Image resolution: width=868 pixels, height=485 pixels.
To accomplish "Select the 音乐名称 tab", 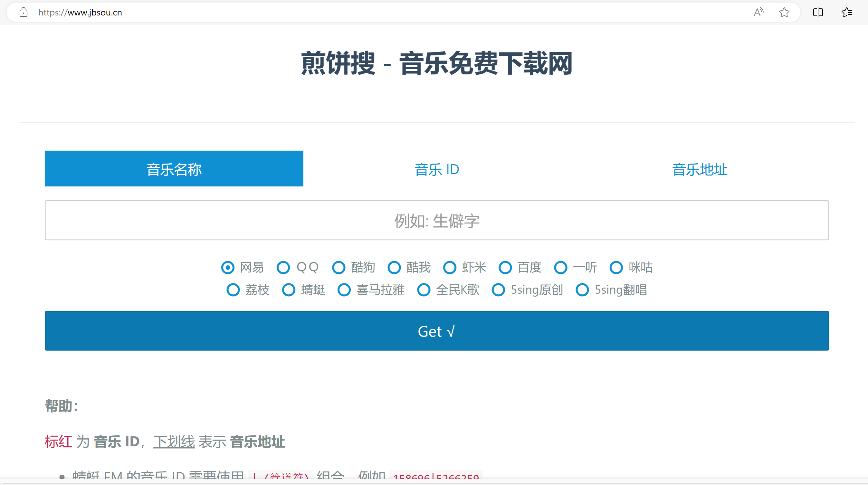I will click(x=174, y=169).
